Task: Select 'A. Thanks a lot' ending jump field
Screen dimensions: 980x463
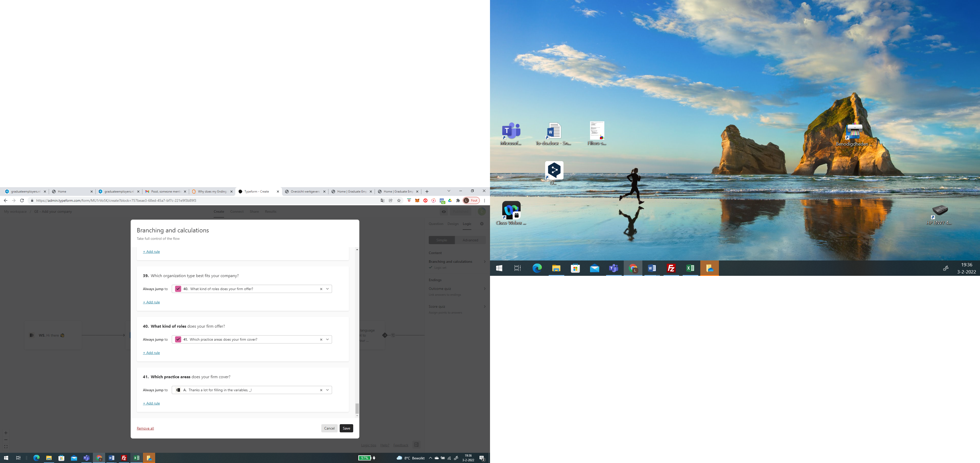Action: point(251,390)
